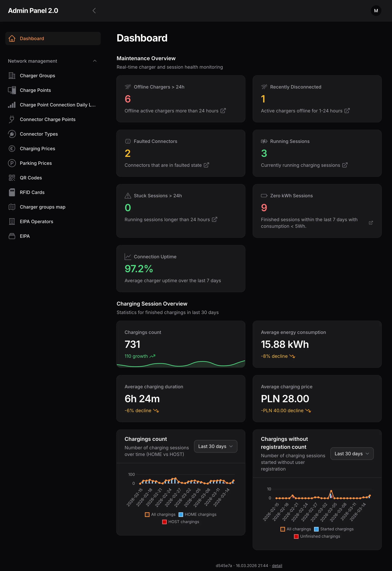Image resolution: width=392 pixels, height=571 pixels.
Task: Select the QR Codes icon
Action: (12, 178)
